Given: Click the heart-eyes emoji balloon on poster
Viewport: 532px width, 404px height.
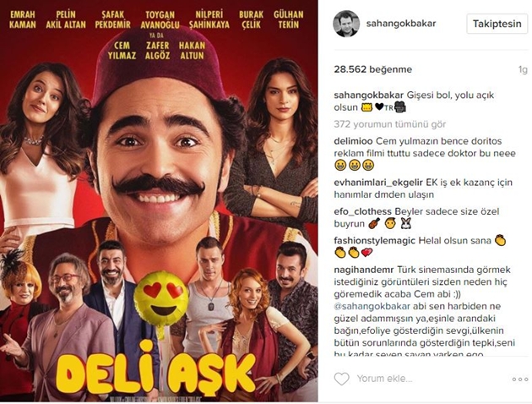Looking at the screenshot, I should [161, 295].
